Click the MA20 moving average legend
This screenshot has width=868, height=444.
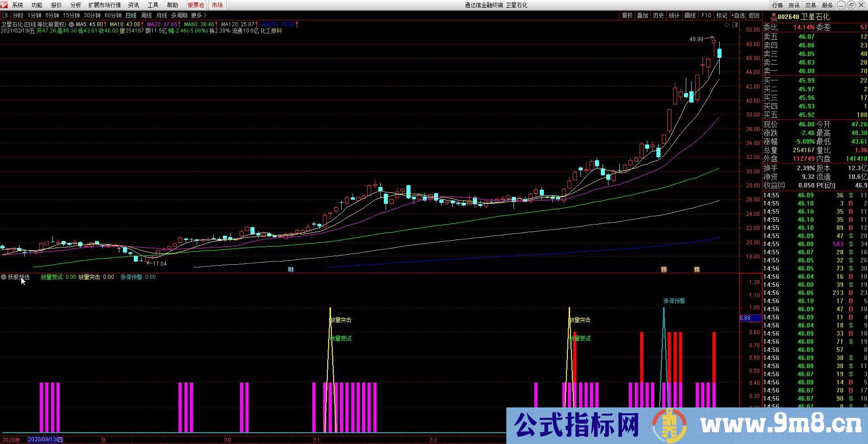pyautogui.click(x=164, y=24)
